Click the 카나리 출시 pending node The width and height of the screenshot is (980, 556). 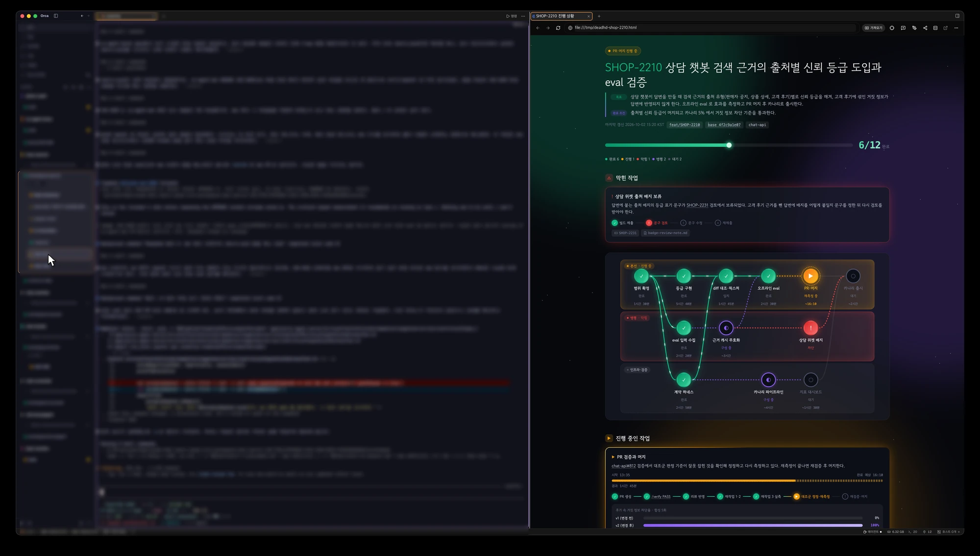(x=853, y=276)
